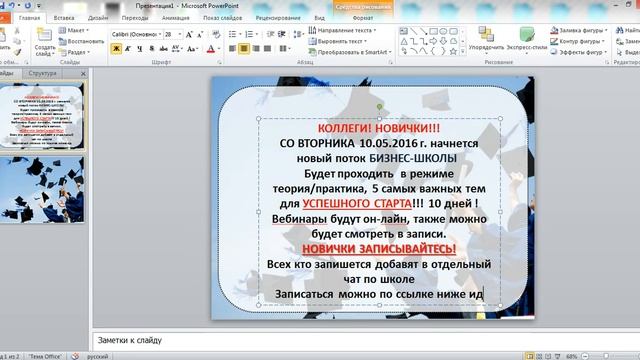Click Undo in quick access toolbar
Viewport: 640px width, 360px height.
pyautogui.click(x=12, y=6)
